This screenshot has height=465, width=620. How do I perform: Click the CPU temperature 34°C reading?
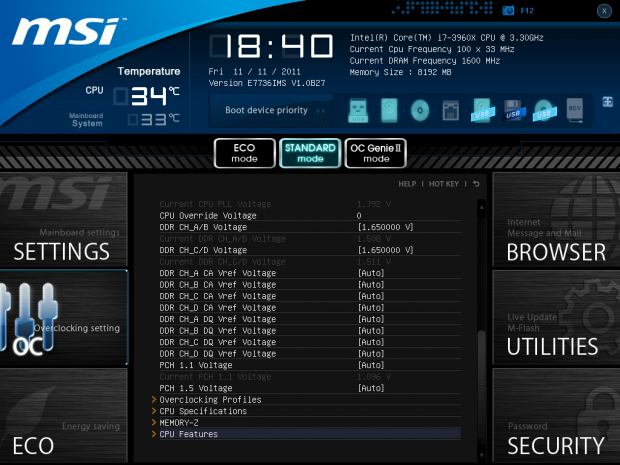(146, 96)
